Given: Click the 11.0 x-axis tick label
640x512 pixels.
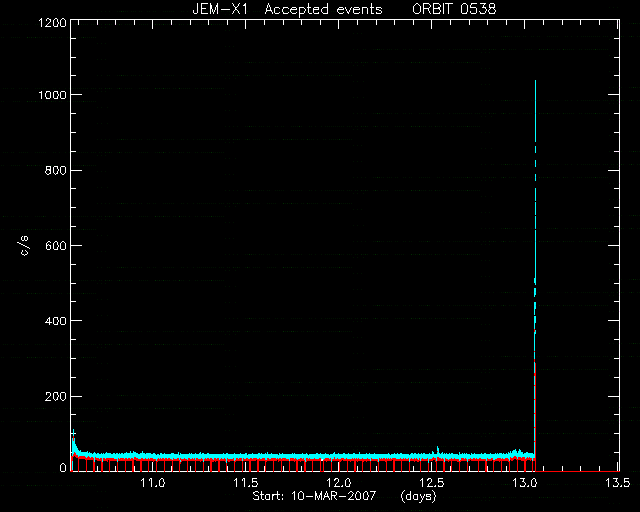Looking at the screenshot, I should [x=153, y=483].
